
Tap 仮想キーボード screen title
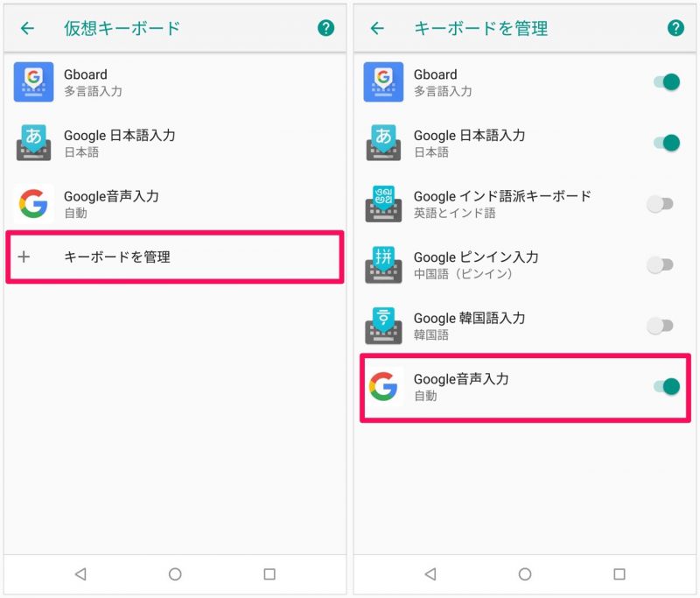[x=122, y=28]
